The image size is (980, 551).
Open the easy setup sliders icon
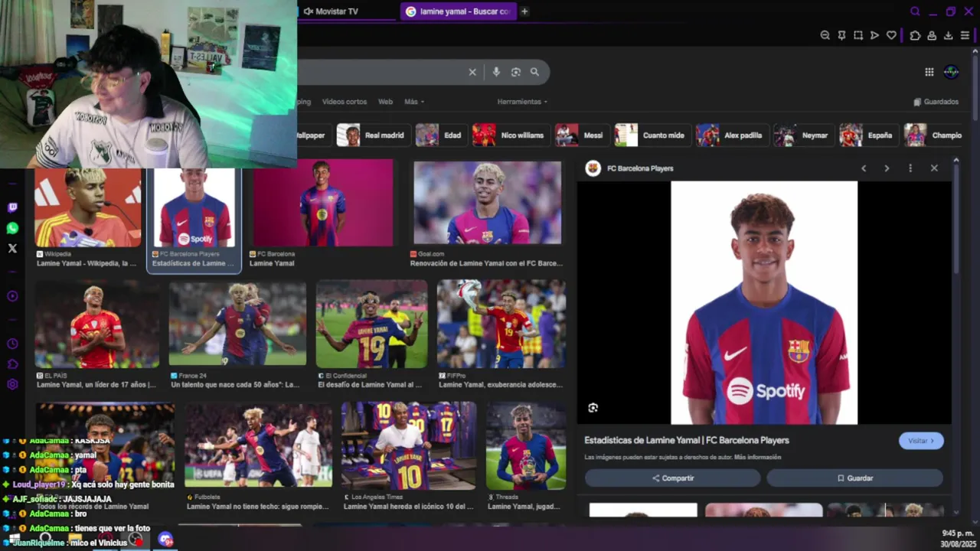[965, 35]
